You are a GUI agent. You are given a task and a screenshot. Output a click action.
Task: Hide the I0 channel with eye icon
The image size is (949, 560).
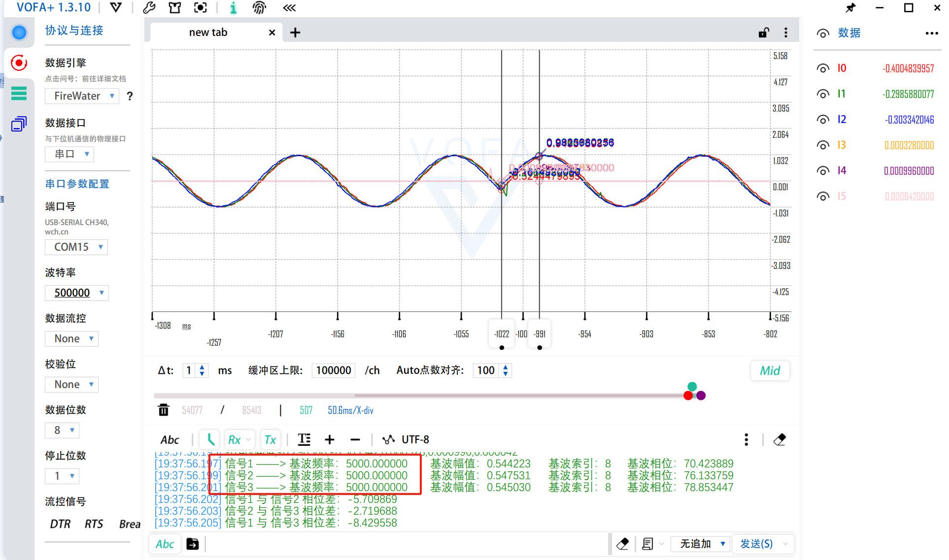point(822,68)
